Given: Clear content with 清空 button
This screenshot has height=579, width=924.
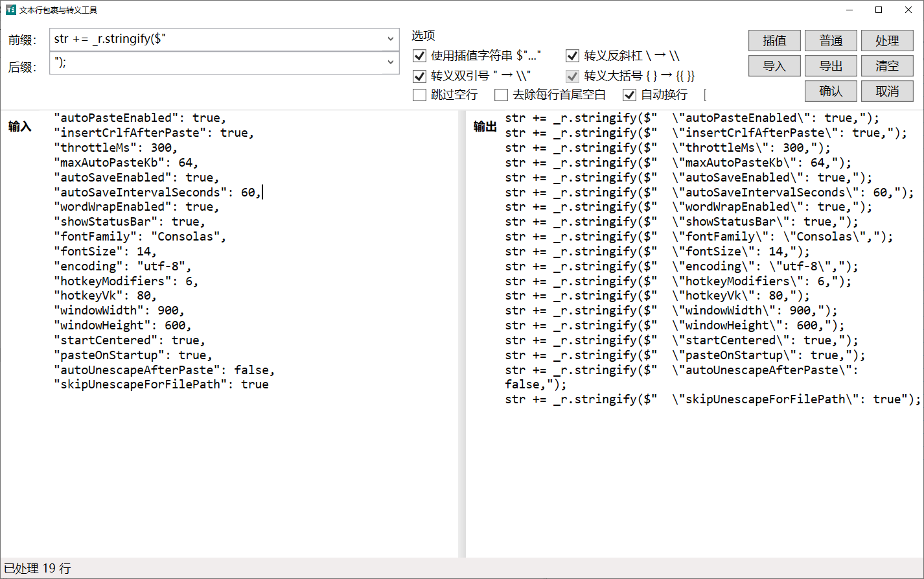Looking at the screenshot, I should [x=887, y=65].
